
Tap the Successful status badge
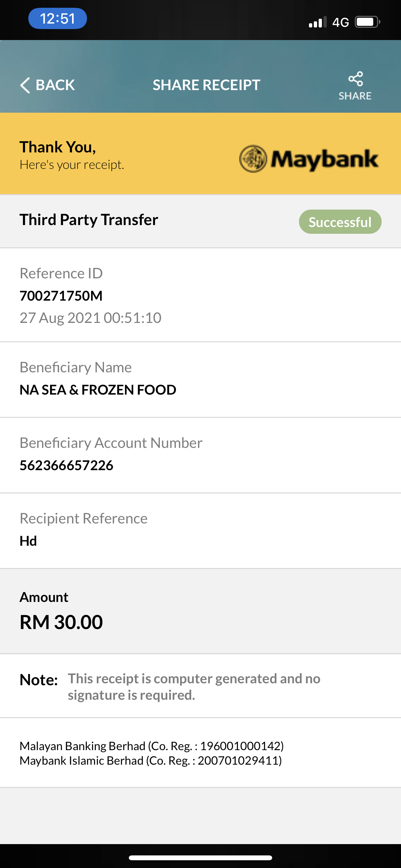tap(340, 222)
